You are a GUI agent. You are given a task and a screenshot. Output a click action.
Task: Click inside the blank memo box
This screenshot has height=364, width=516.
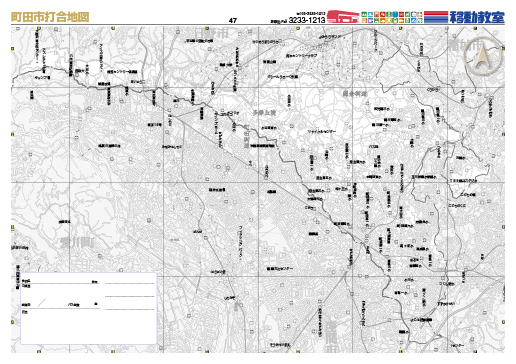[89, 308]
